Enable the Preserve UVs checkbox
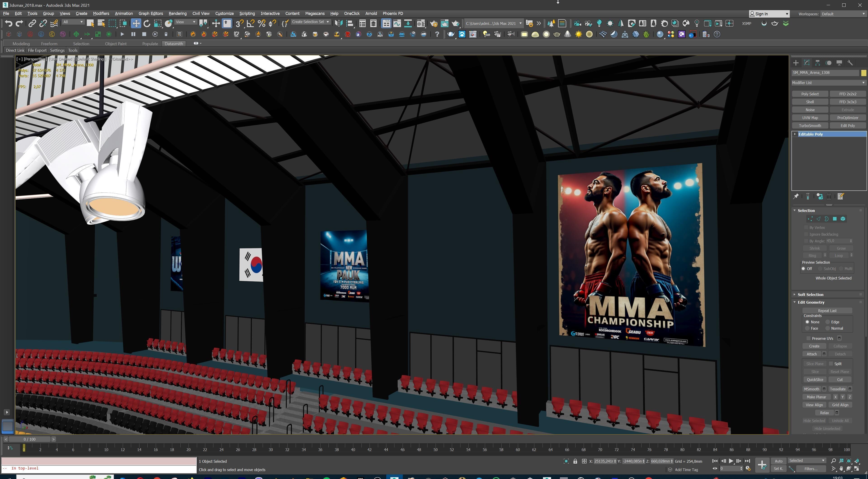Image resolution: width=868 pixels, height=479 pixels. (x=808, y=338)
